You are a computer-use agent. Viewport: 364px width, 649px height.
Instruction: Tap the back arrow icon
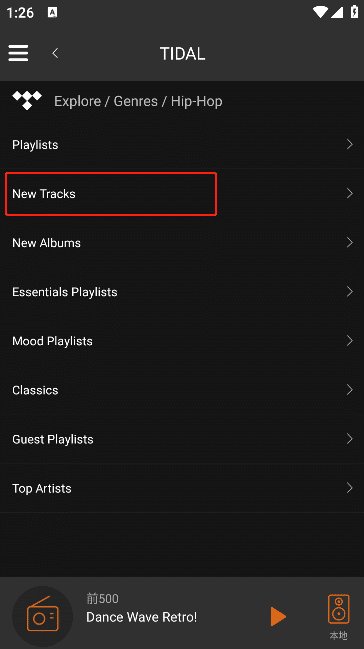coord(55,53)
